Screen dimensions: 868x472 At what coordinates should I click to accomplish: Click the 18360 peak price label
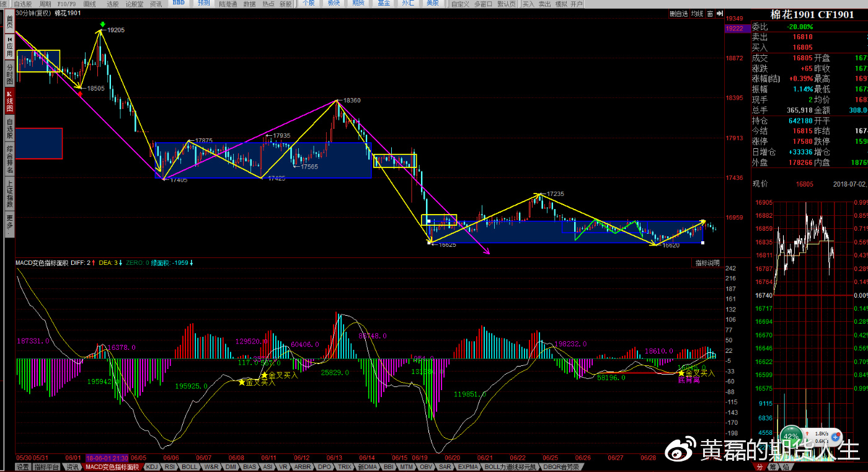(352, 100)
